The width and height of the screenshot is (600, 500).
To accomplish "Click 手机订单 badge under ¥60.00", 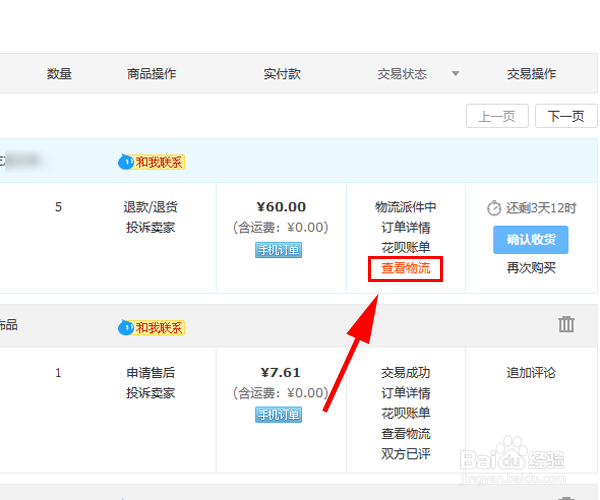I will coord(279,250).
